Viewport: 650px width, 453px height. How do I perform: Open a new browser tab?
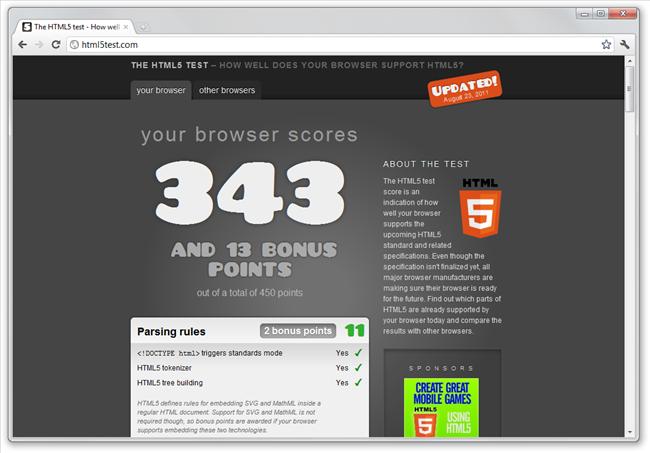[x=143, y=27]
